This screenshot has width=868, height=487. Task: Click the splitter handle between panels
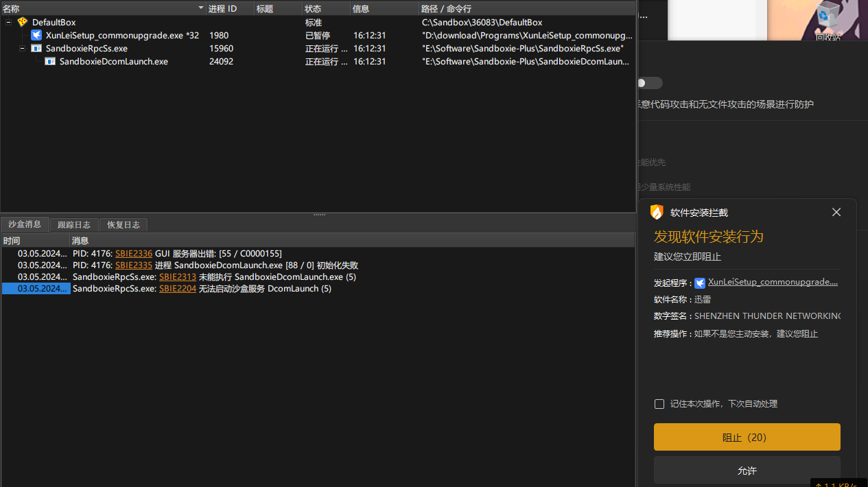tap(319, 215)
